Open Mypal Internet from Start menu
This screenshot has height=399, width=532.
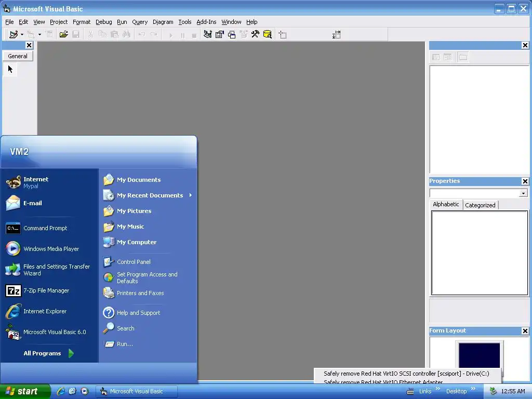point(49,182)
